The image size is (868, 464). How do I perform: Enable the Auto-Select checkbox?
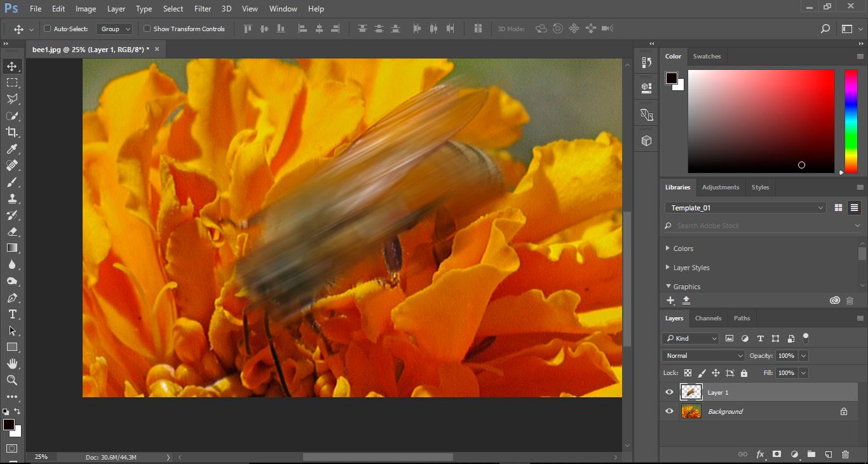pos(47,29)
